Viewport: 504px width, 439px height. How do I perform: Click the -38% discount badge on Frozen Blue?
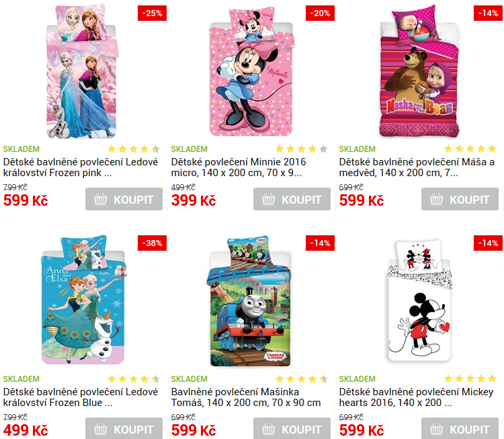point(152,243)
